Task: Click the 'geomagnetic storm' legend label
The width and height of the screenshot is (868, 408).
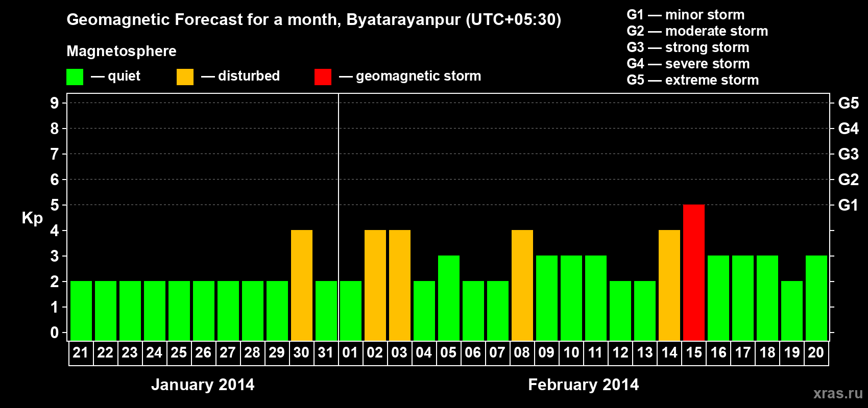Action: [x=419, y=76]
